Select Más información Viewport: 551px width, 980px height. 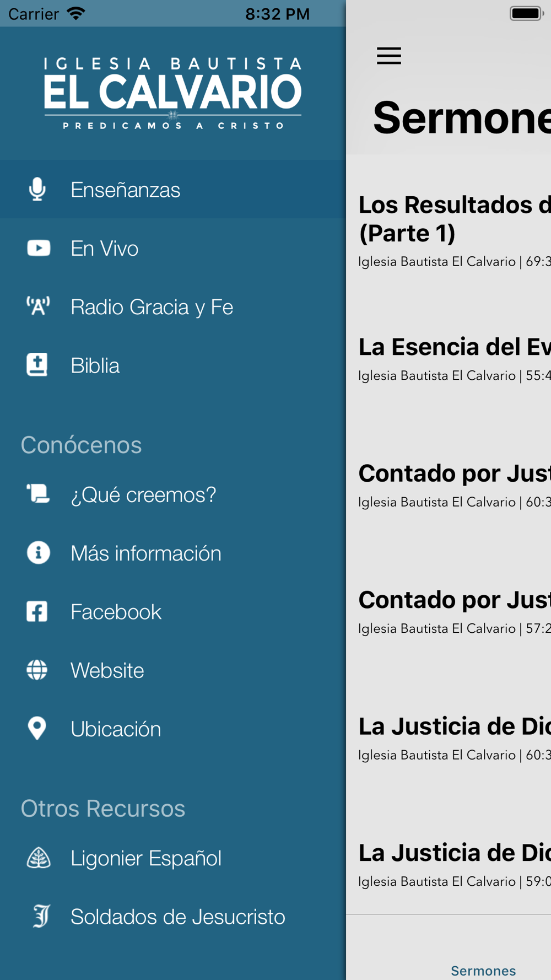[x=173, y=553]
